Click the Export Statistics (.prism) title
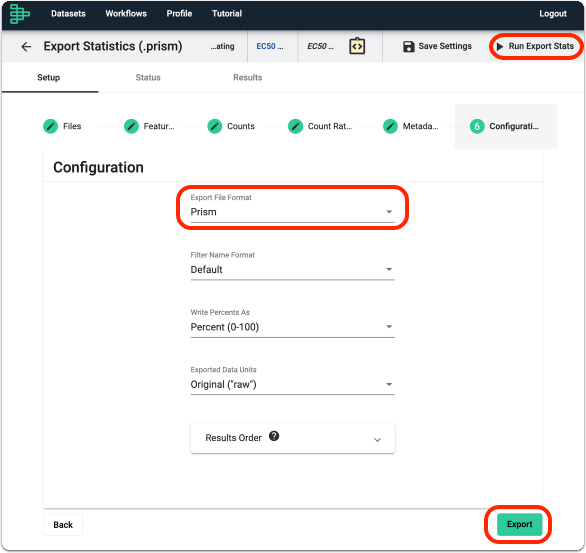 pyautogui.click(x=113, y=46)
